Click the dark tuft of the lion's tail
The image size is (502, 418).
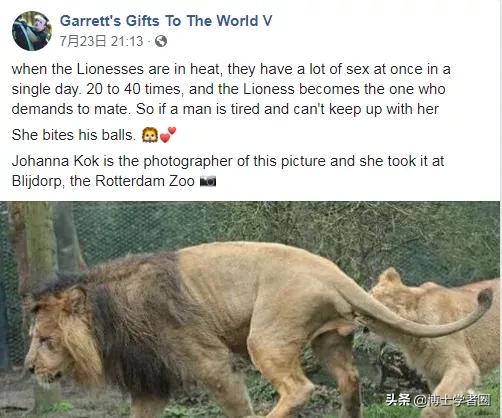coord(484,299)
